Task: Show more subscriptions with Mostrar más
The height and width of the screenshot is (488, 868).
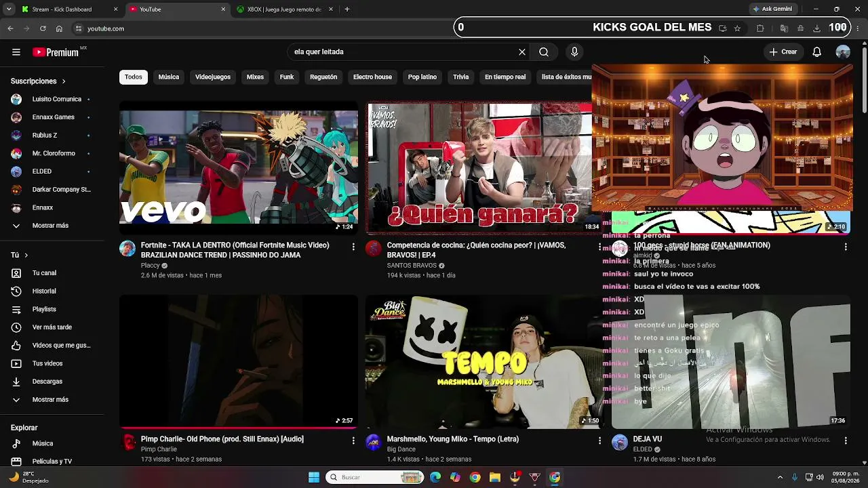Action: point(52,226)
